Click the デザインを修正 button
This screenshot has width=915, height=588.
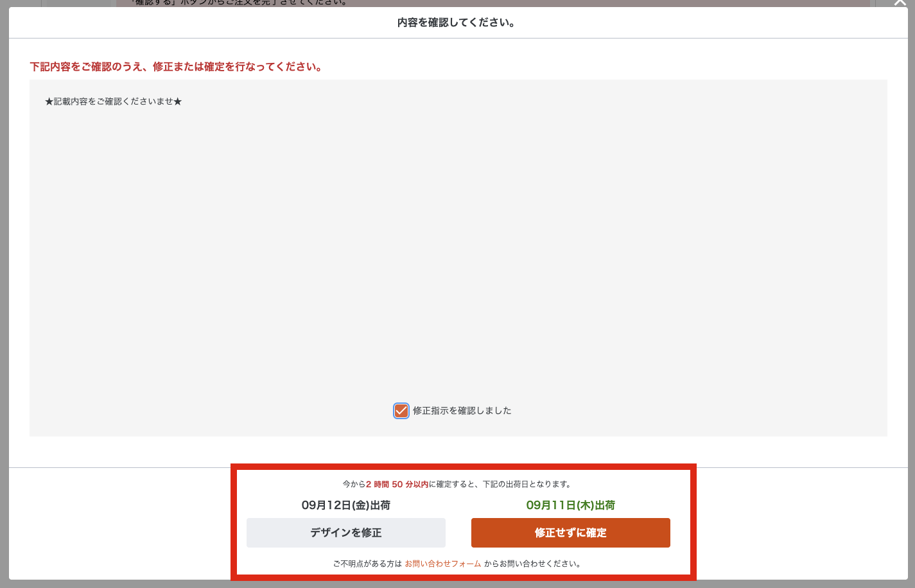[346, 533]
